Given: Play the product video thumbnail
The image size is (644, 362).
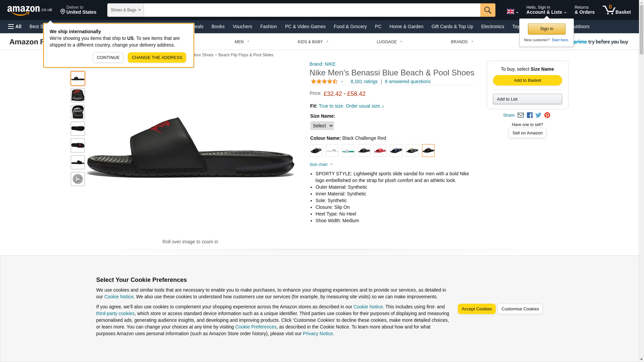Looking at the screenshot, I should pos(78,179).
